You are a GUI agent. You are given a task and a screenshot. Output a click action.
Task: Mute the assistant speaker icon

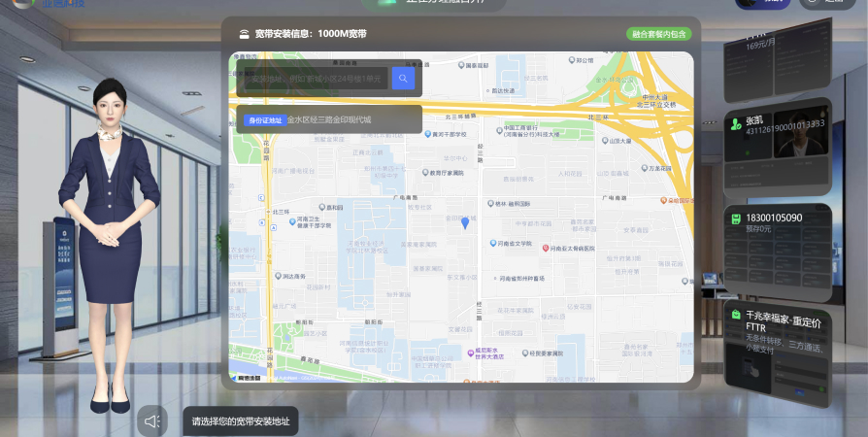click(x=151, y=421)
